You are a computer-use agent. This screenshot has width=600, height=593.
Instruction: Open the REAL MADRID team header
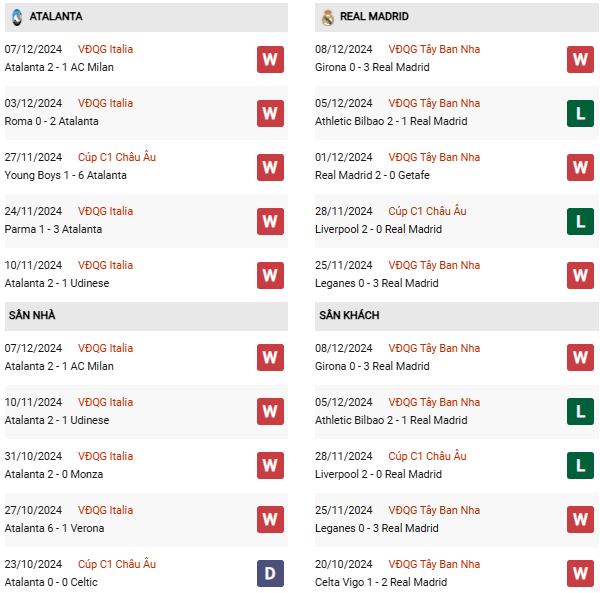click(x=374, y=17)
